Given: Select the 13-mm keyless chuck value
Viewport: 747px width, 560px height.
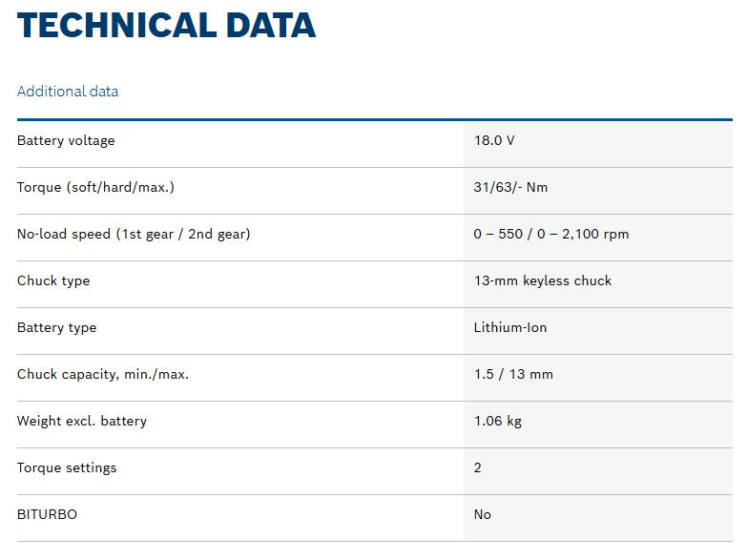Looking at the screenshot, I should [543, 281].
